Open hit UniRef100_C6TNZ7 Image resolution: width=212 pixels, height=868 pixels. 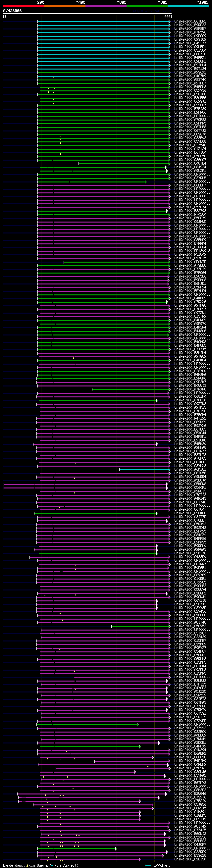pyautogui.click(x=190, y=451)
